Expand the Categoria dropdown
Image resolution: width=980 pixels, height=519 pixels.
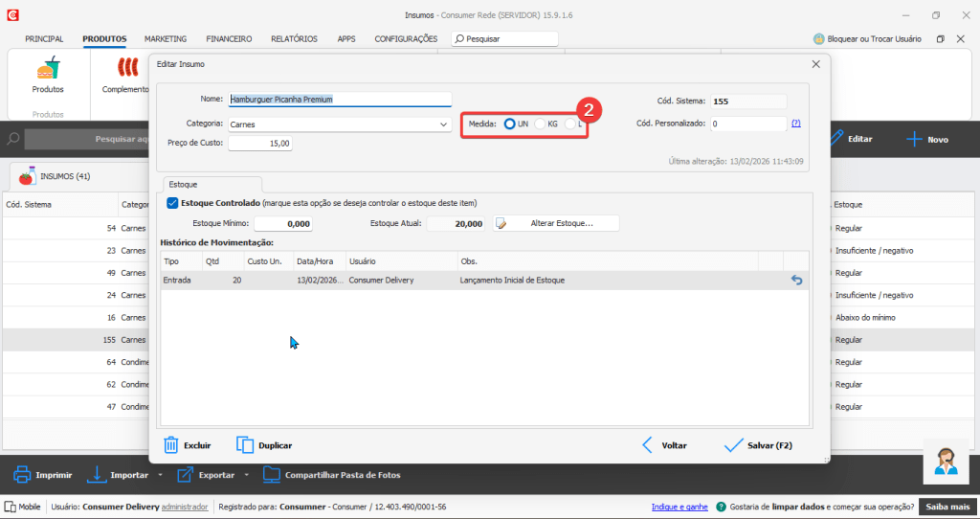coord(443,124)
